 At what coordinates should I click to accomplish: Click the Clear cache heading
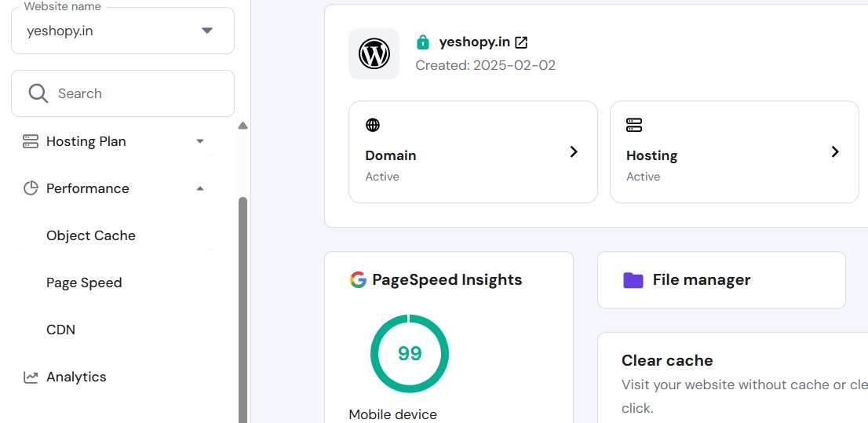667,360
